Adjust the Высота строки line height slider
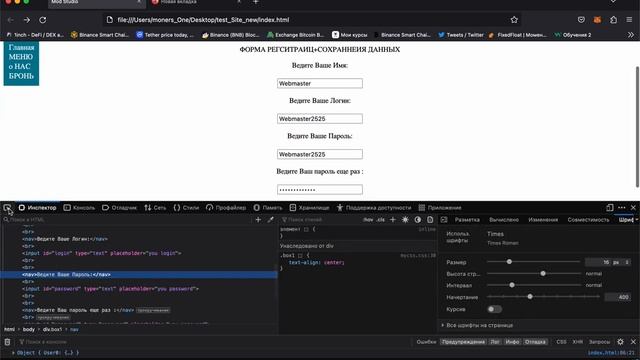 533,273
